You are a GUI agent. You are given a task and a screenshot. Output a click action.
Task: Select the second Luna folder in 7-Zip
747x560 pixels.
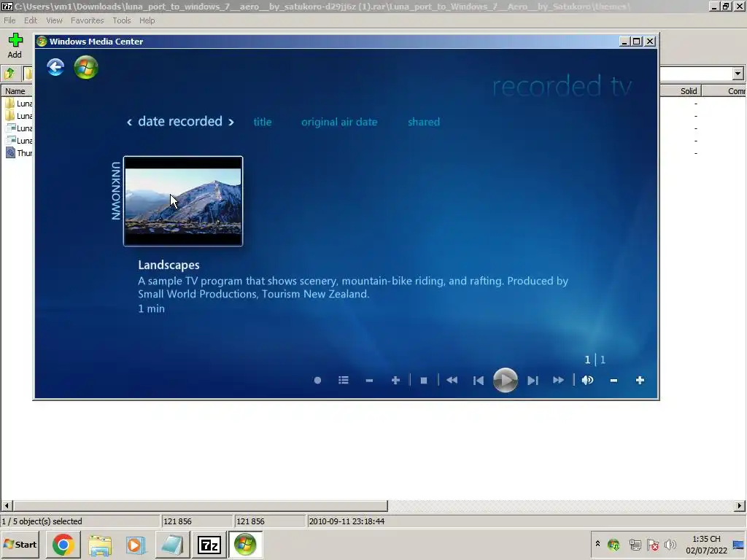click(18, 116)
